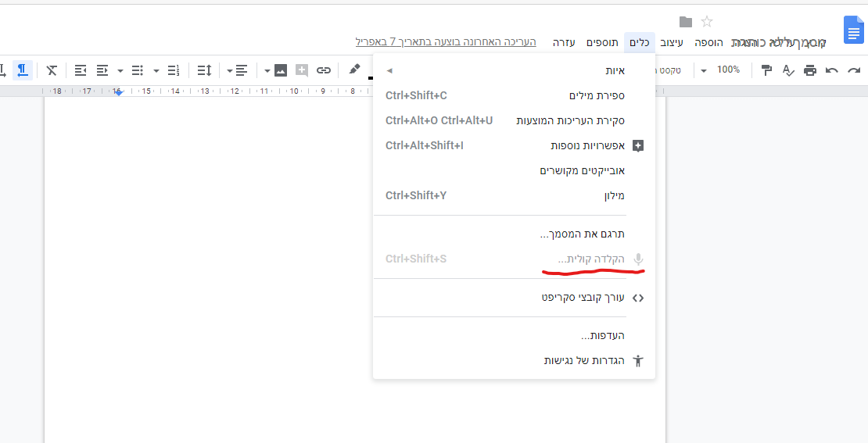
Task: Print the document with the printer icon
Action: click(x=810, y=70)
